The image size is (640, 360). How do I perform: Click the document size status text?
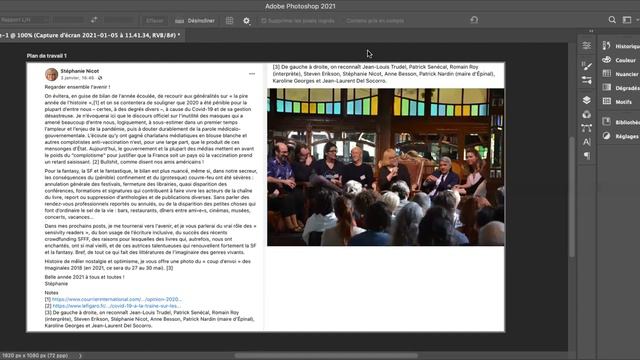tap(35, 356)
